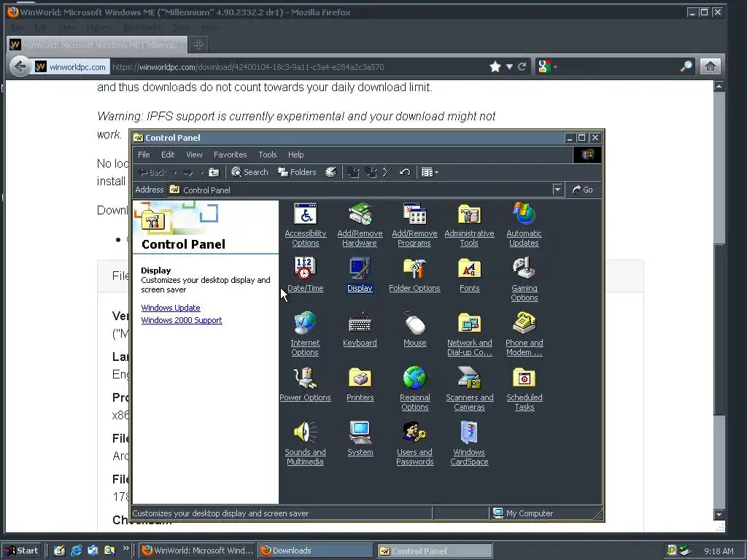747x560 pixels.
Task: Bookmark page with star icon
Action: coord(495,66)
